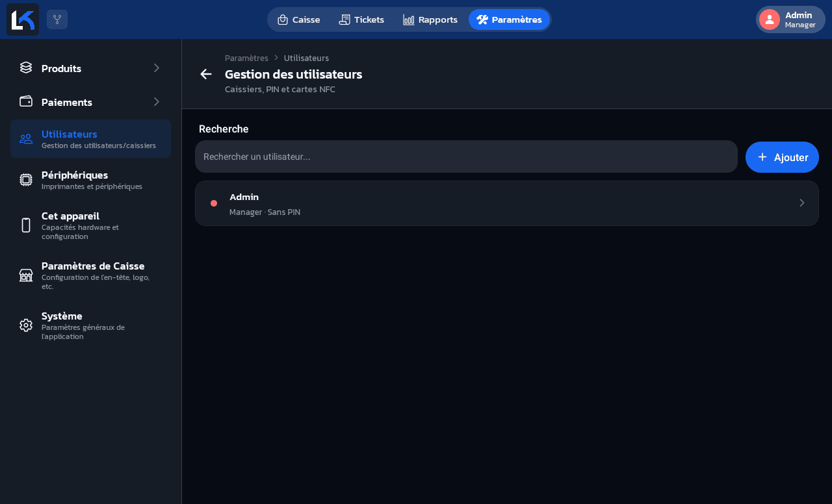Click the Ajouter button
Viewport: 832px width, 504px height.
tap(782, 157)
